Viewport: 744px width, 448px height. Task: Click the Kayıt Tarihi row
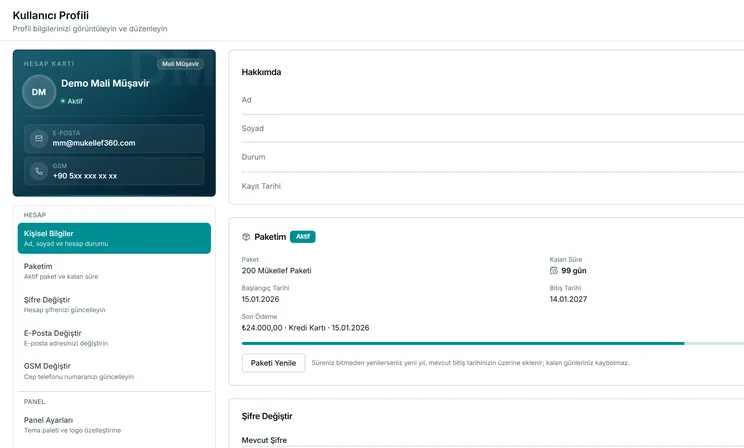pos(493,186)
